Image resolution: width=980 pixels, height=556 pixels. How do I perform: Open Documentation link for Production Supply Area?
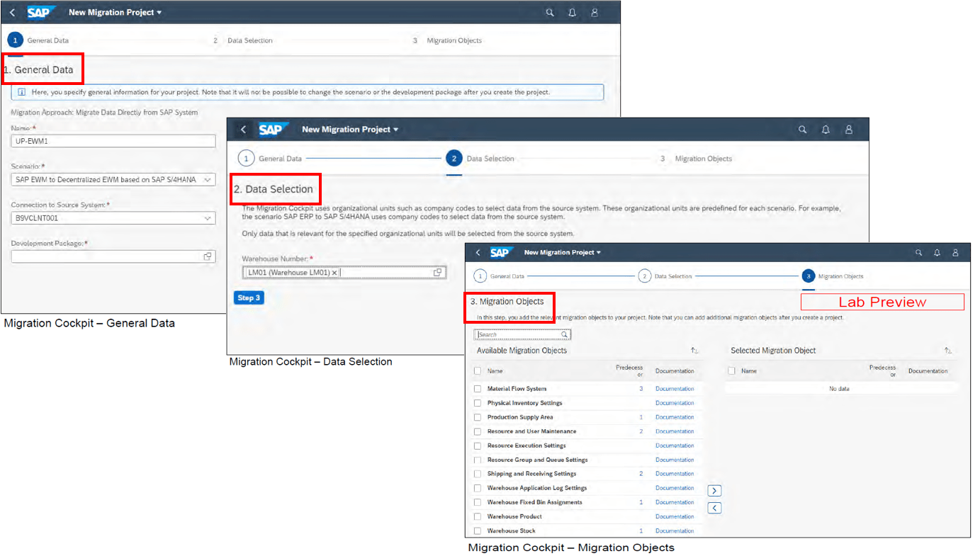675,417
